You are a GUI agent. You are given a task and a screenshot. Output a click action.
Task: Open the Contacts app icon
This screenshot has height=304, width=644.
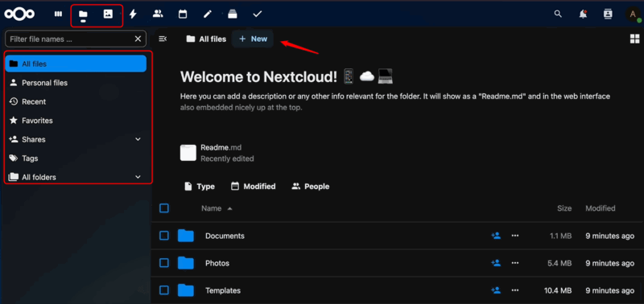158,14
